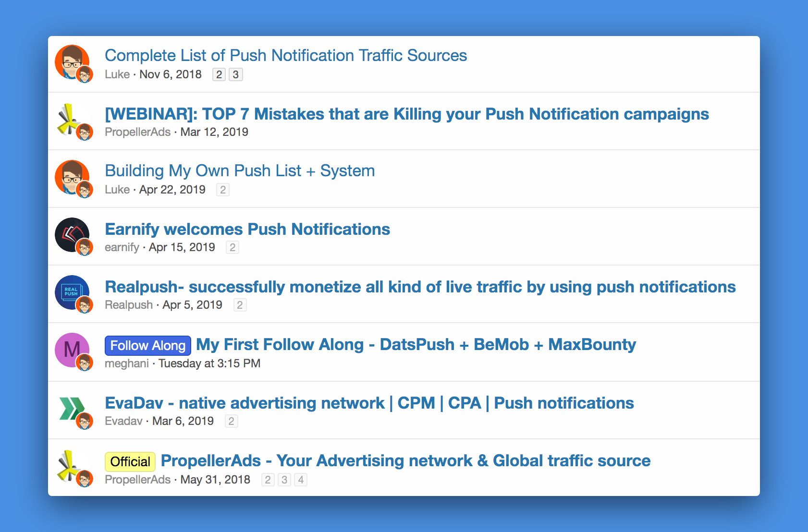Open Earnify welcomes Push Notifications thread
This screenshot has width=808, height=532.
point(247,229)
